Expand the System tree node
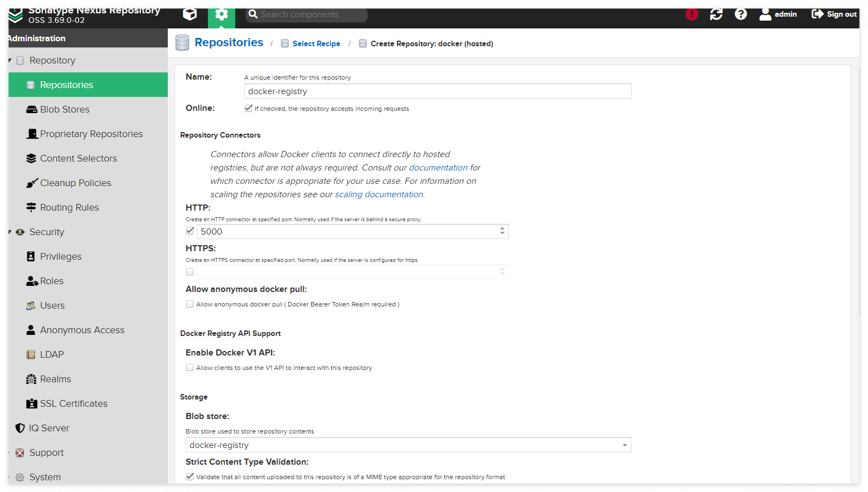Viewport: 868px width, 492px height. click(x=10, y=477)
